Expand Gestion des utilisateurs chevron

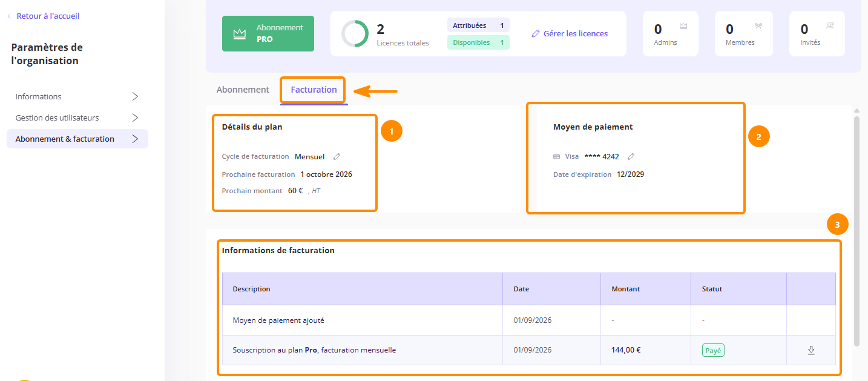[135, 118]
